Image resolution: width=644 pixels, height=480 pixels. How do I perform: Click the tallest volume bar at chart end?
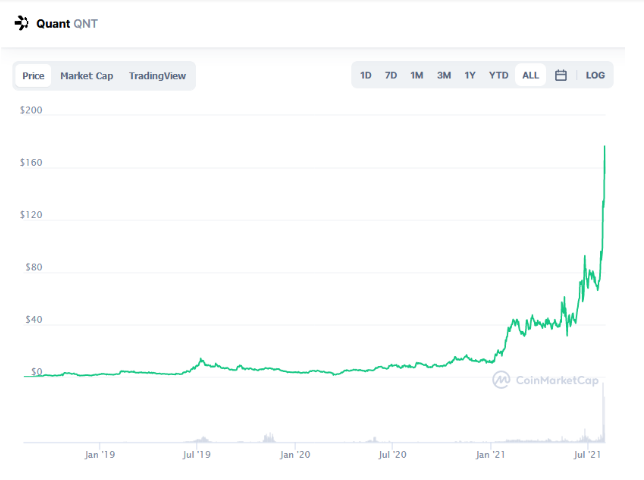click(x=603, y=413)
